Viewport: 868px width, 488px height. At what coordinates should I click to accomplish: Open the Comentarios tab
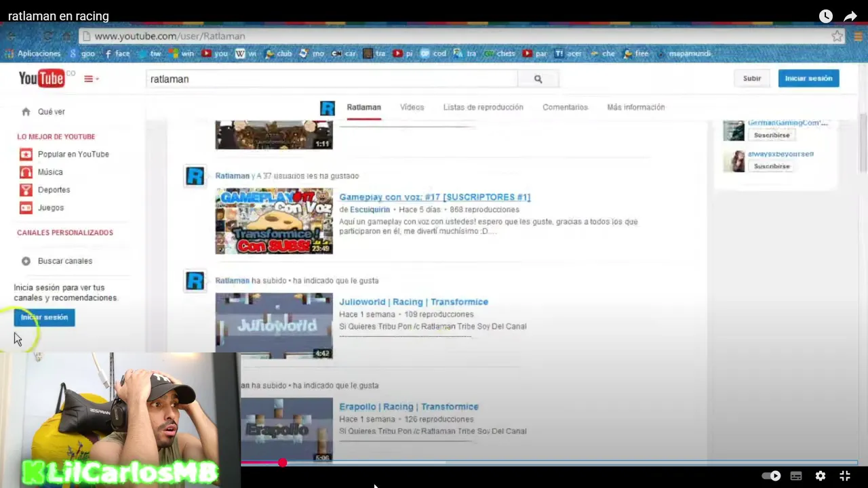coord(565,107)
